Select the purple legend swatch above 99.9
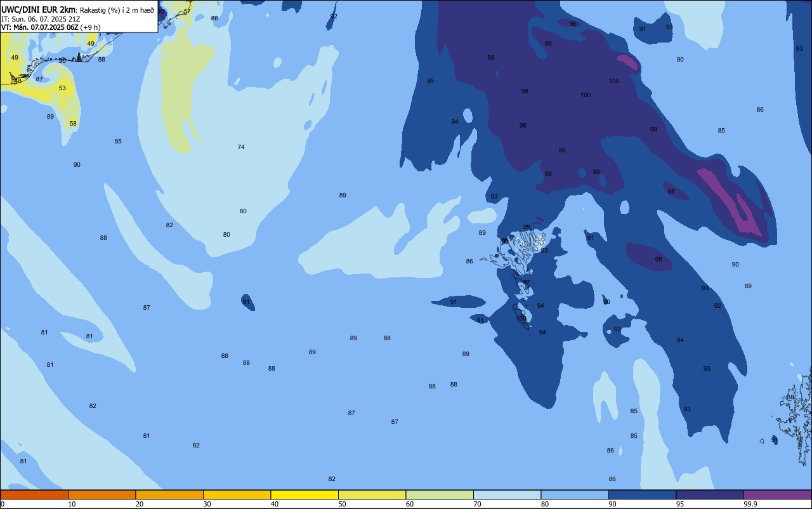The image size is (812, 509). 777,494
